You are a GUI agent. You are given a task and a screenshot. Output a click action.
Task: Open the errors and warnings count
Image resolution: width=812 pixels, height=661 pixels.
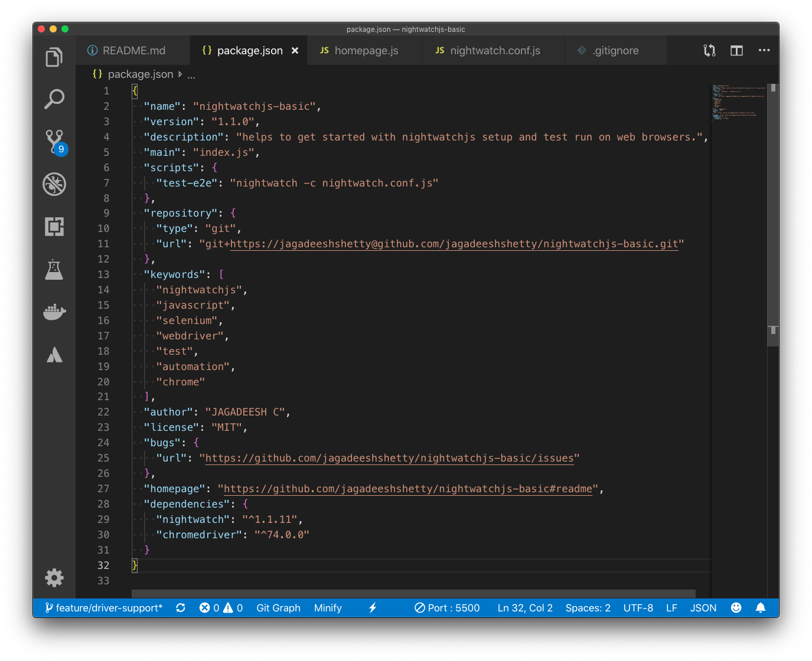click(x=221, y=608)
